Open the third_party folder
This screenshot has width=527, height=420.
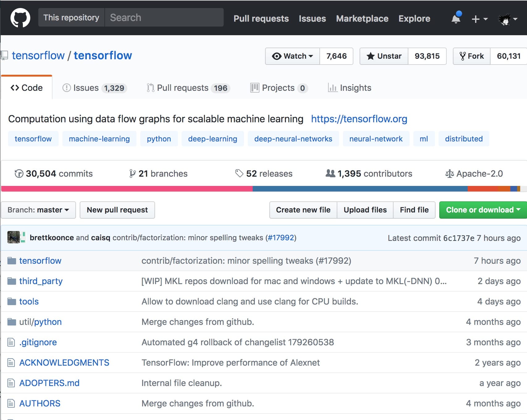click(x=41, y=281)
